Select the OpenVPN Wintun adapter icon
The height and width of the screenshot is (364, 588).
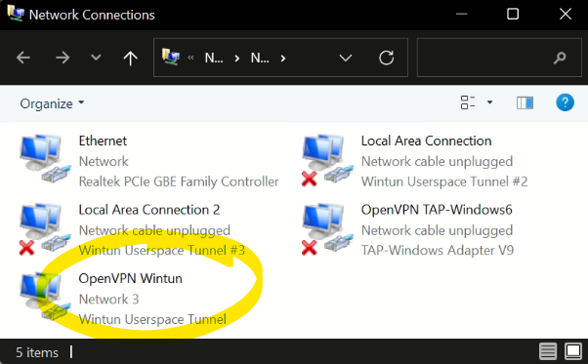click(x=45, y=297)
